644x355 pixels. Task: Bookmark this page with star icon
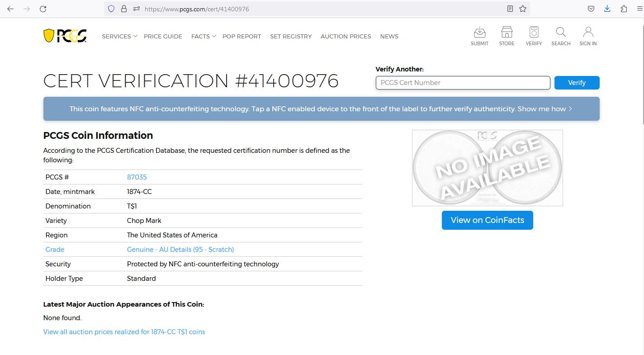tap(523, 9)
